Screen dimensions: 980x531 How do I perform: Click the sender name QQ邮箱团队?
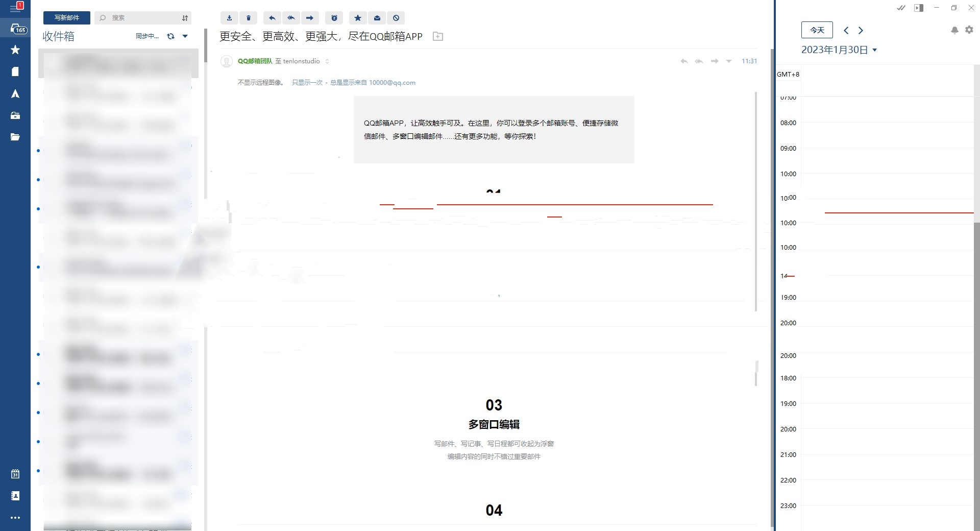coord(255,61)
